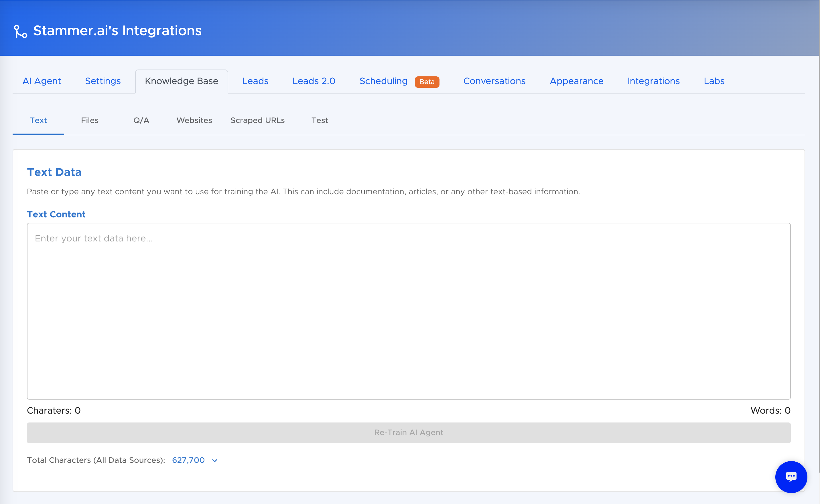Open the Integrations tab

[653, 81]
